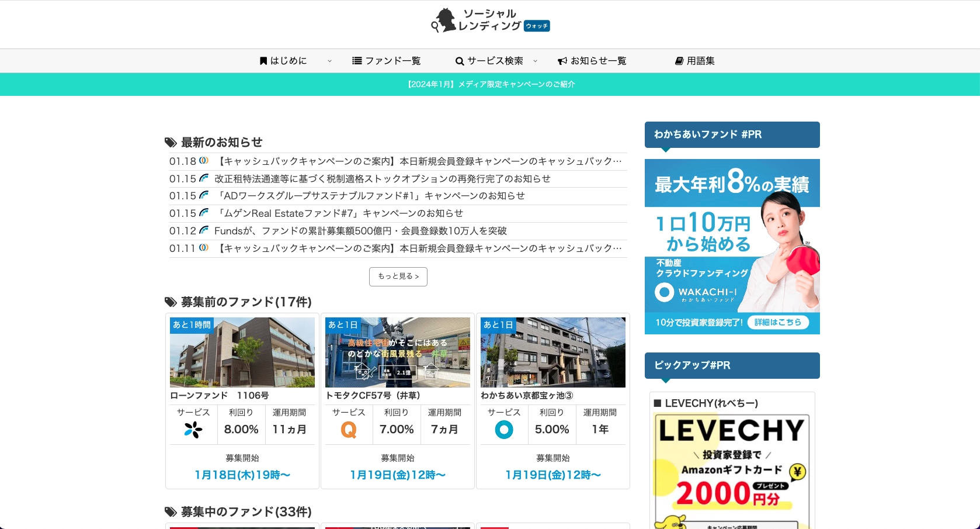This screenshot has height=529, width=980.
Task: Open the 01.18 キャッシュバックキャンペーン news item
Action: pyautogui.click(x=419, y=161)
